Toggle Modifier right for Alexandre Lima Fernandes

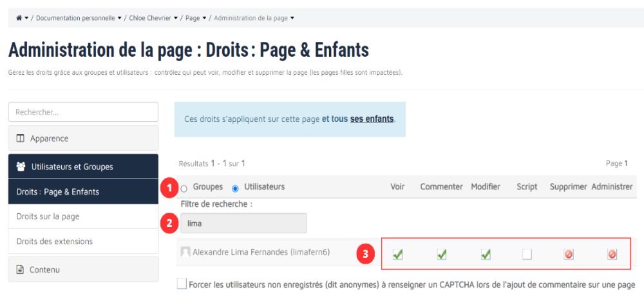click(486, 255)
